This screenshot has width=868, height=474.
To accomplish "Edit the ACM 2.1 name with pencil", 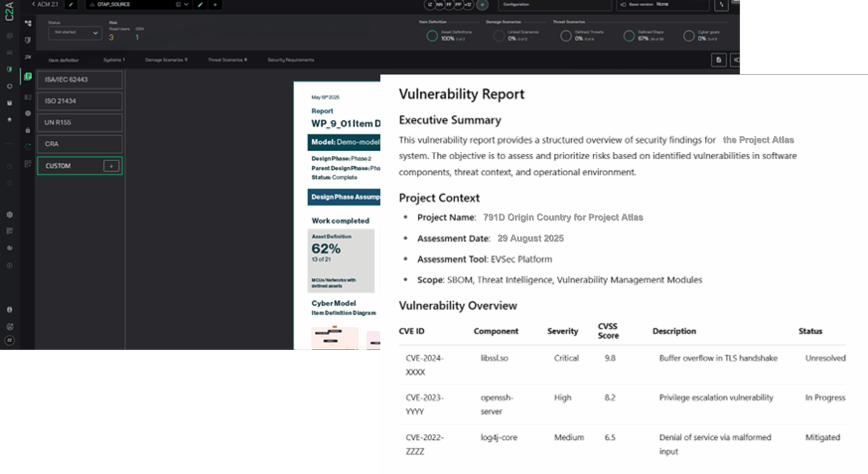I will tap(71, 4).
